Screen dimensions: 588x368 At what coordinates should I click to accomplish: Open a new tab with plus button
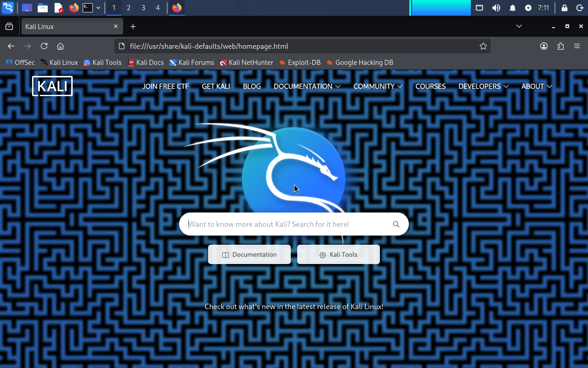[133, 27]
